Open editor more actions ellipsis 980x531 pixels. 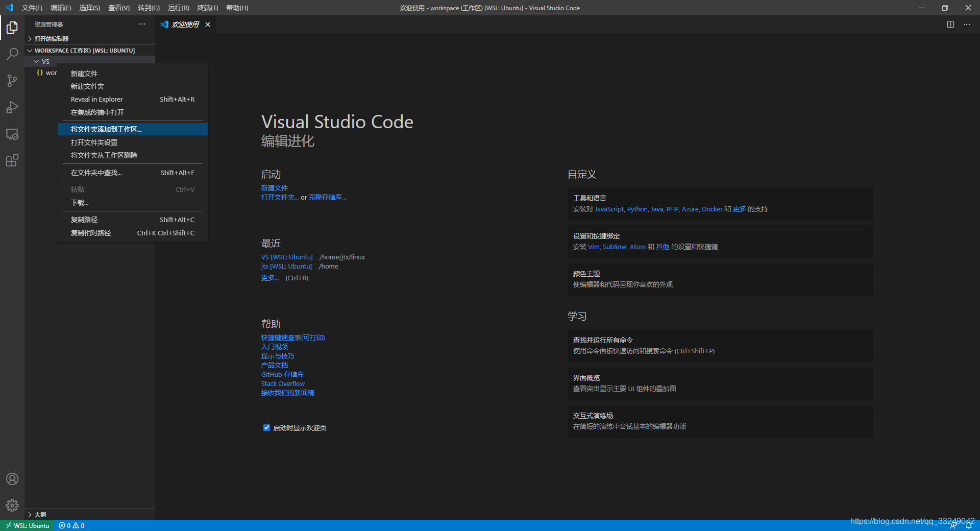coord(967,25)
